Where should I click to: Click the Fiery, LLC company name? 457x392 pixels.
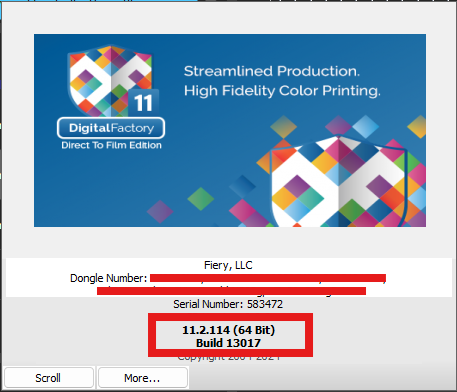point(228,265)
